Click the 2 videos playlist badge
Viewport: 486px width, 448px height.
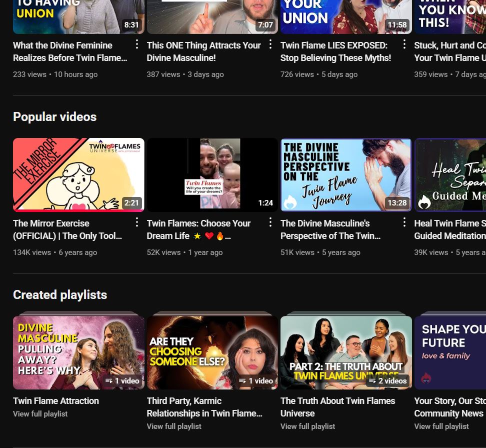(388, 381)
